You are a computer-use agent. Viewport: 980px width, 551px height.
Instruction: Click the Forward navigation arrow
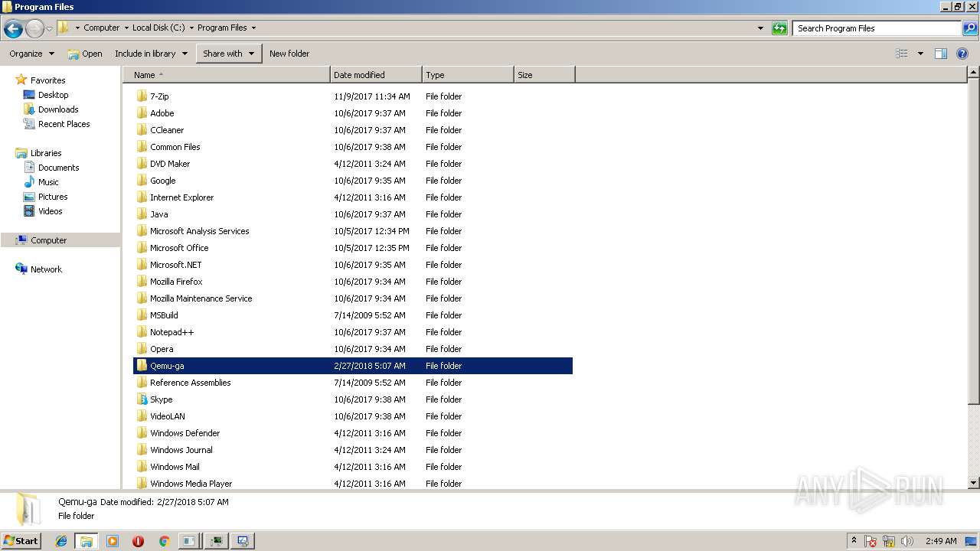[x=34, y=28]
